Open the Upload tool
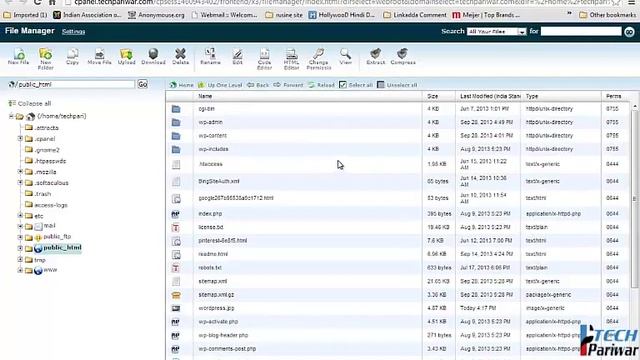640x360 pixels. [x=126, y=56]
